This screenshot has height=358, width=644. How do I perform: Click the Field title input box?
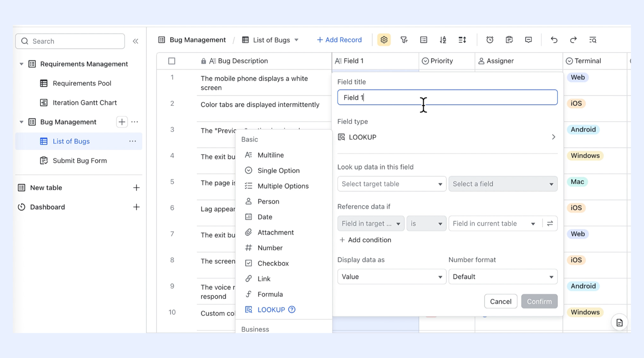[x=447, y=97]
